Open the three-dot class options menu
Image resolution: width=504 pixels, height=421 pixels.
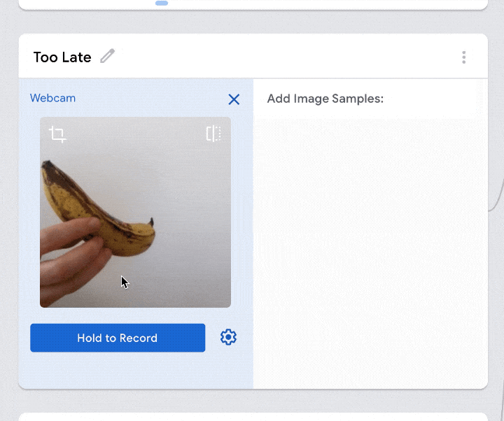click(x=463, y=57)
